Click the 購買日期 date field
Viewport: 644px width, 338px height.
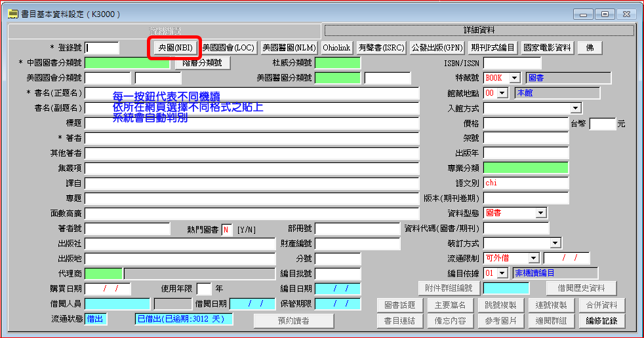[x=108, y=289]
